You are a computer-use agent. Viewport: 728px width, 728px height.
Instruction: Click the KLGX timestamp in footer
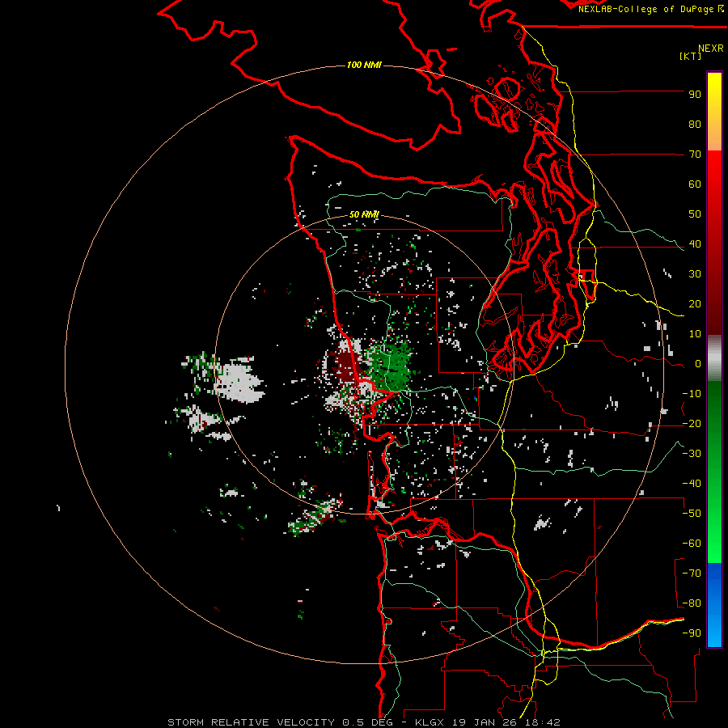(x=488, y=722)
